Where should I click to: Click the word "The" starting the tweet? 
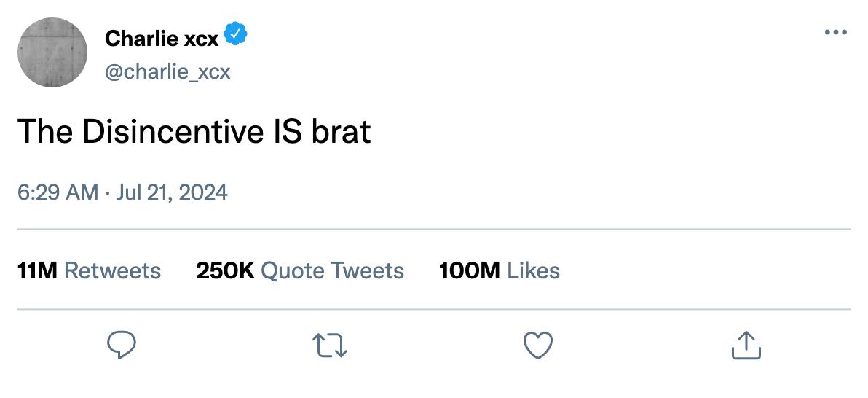tap(45, 132)
